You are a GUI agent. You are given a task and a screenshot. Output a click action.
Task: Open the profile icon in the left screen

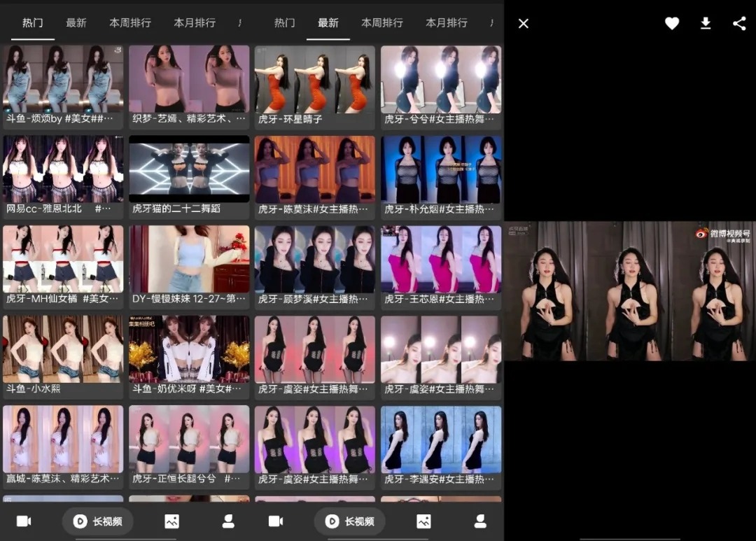pos(228,521)
